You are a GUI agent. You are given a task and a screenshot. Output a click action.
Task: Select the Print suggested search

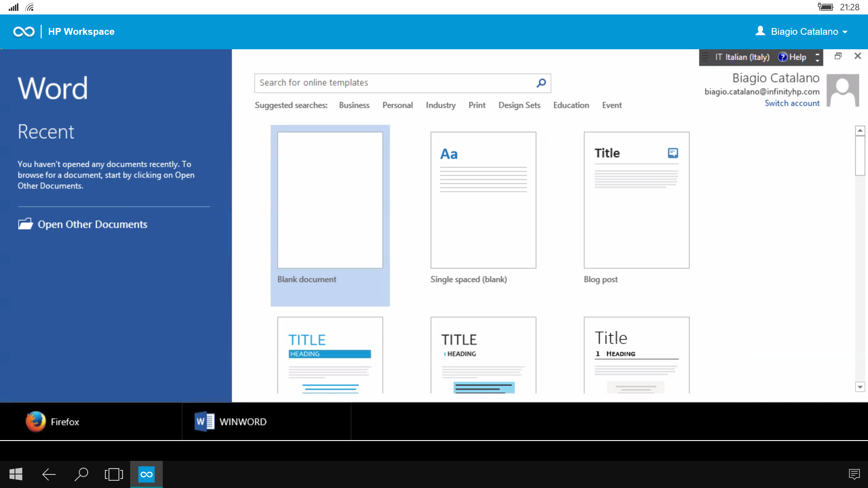pos(477,105)
